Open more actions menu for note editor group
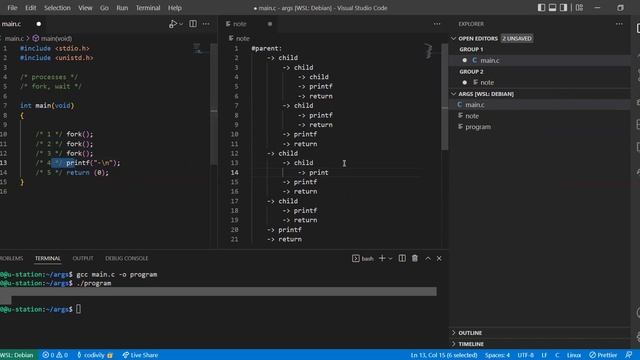640x360 pixels. coord(437,24)
